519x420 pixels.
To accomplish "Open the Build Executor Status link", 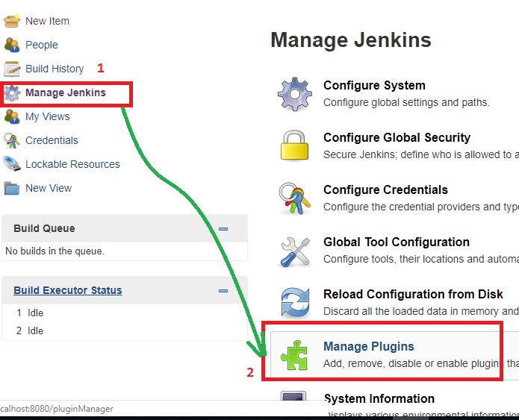I will (68, 290).
